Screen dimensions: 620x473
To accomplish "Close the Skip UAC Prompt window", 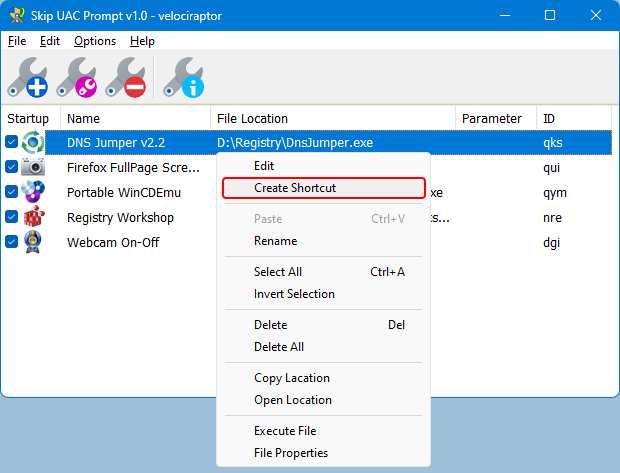I will [596, 15].
